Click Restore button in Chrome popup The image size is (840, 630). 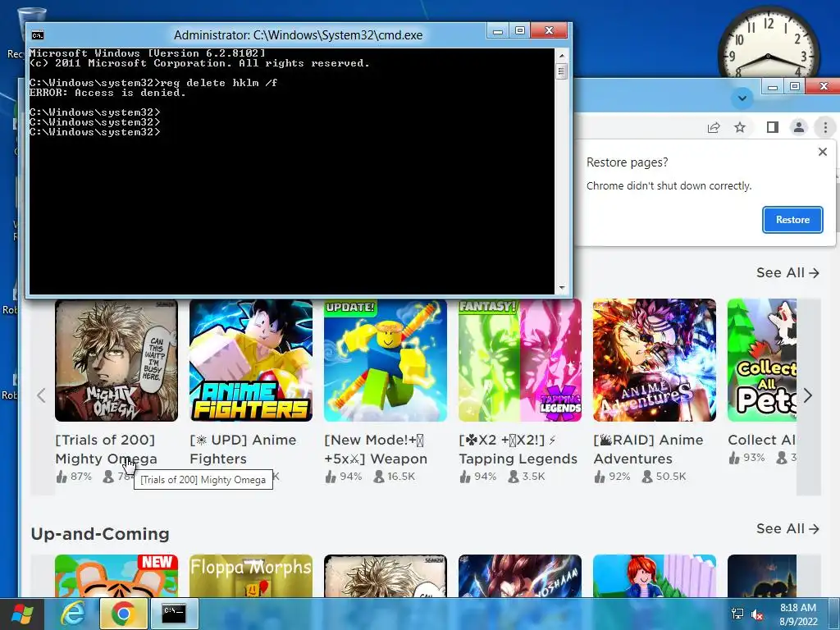[x=792, y=220]
